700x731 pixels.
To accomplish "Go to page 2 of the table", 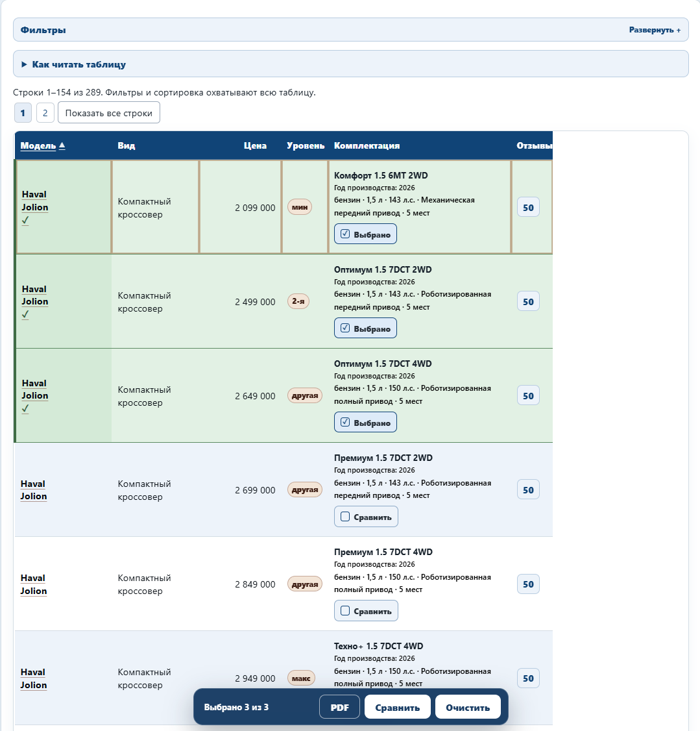I will coord(45,113).
